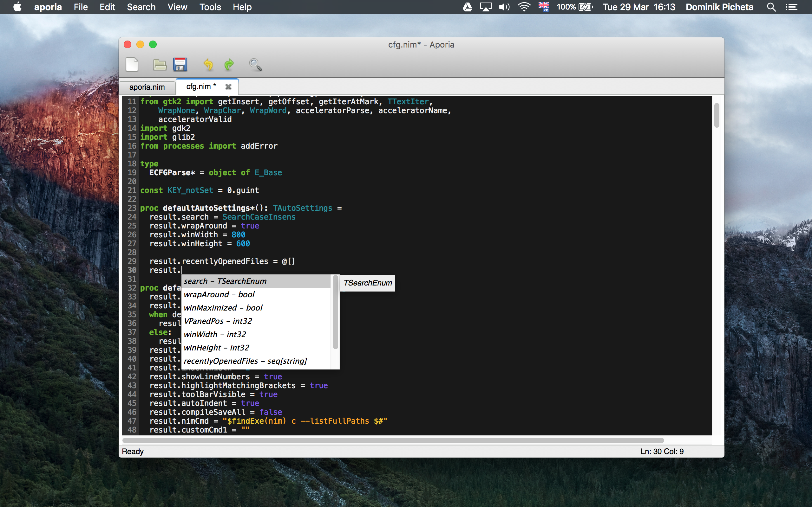The height and width of the screenshot is (507, 812).
Task: Click the autocomplete list scrollbar
Action: (x=335, y=312)
